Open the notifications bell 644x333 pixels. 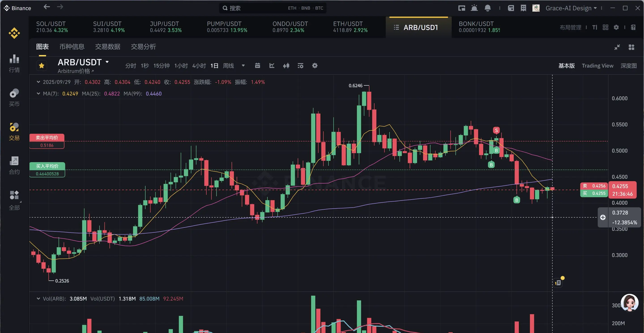487,8
